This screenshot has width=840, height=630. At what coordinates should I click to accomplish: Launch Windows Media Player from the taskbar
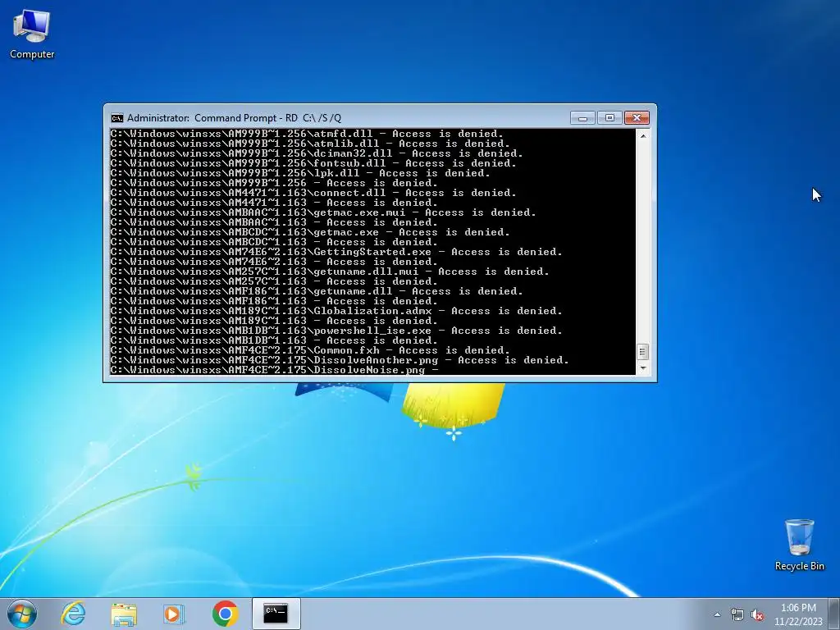point(174,614)
